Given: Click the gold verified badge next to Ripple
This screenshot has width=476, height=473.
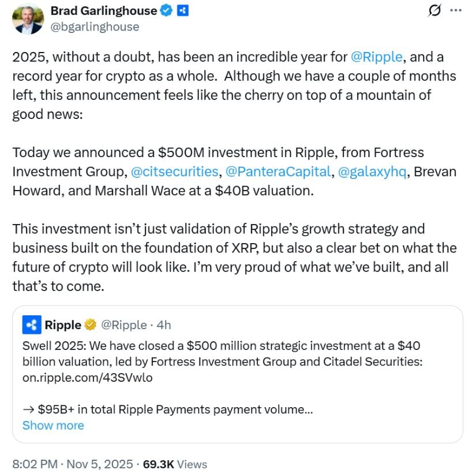Looking at the screenshot, I should pyautogui.click(x=91, y=325).
